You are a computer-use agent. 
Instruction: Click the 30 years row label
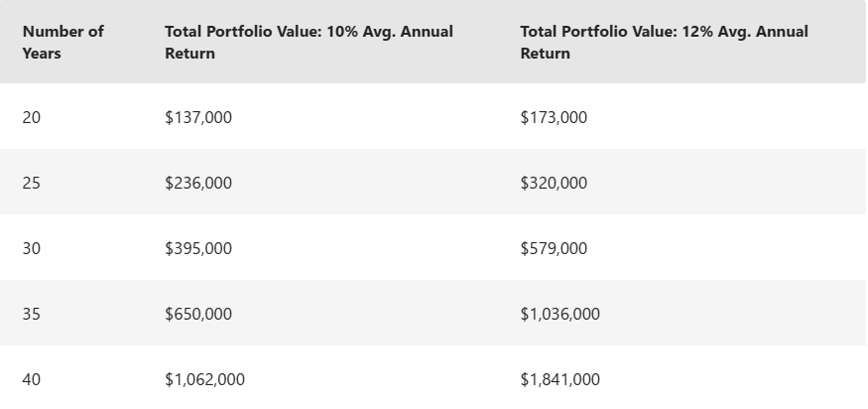(x=32, y=248)
